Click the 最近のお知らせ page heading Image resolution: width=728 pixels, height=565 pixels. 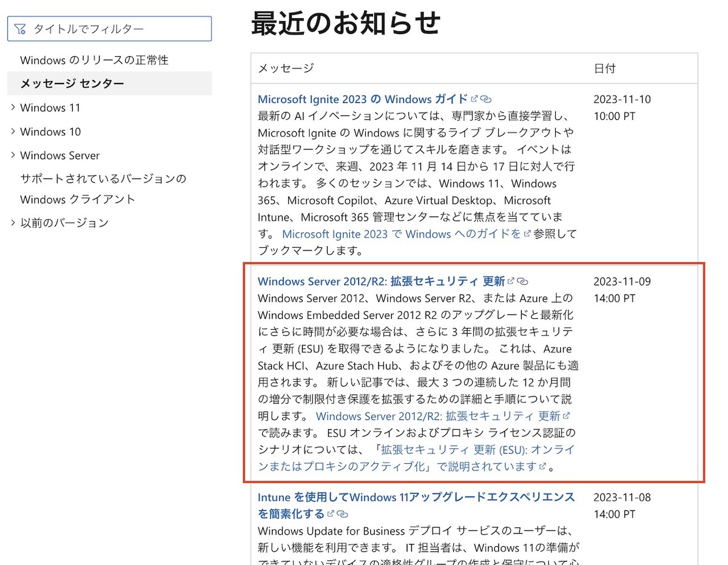(345, 23)
